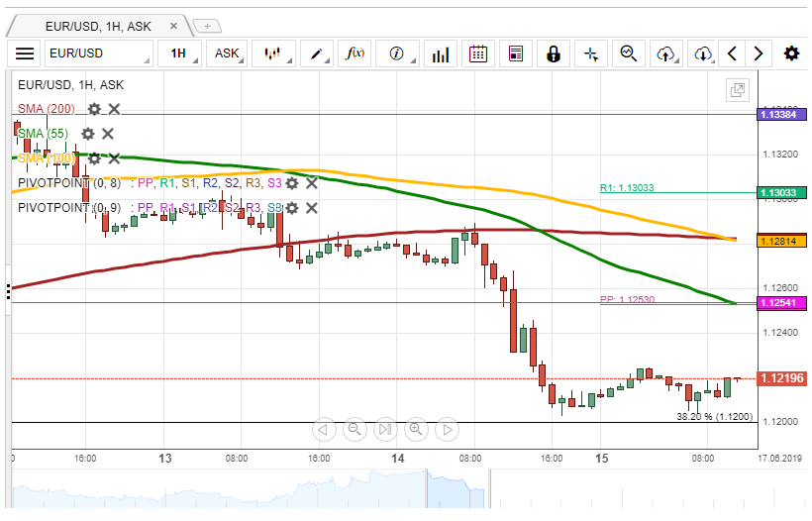This screenshot has width=812, height=521.
Task: Close the EUR/USD, 1H, ASK tab
Action: pos(173,26)
